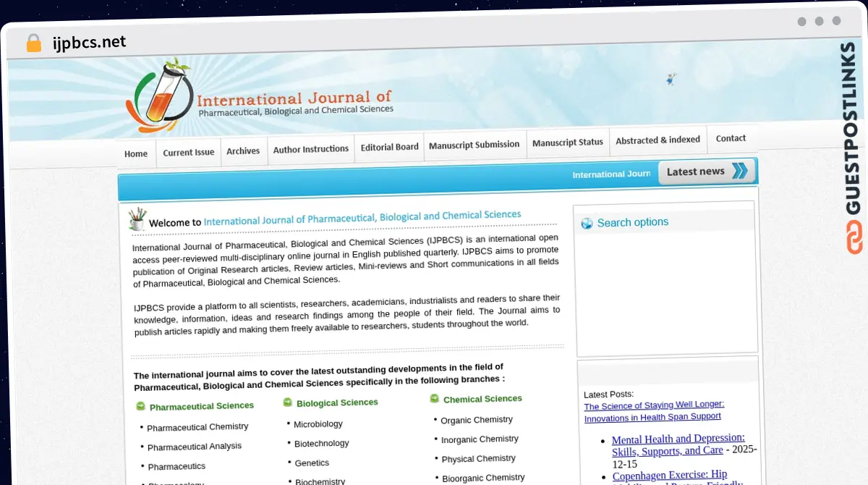Click the scrolling International Journ ticker text

point(612,174)
